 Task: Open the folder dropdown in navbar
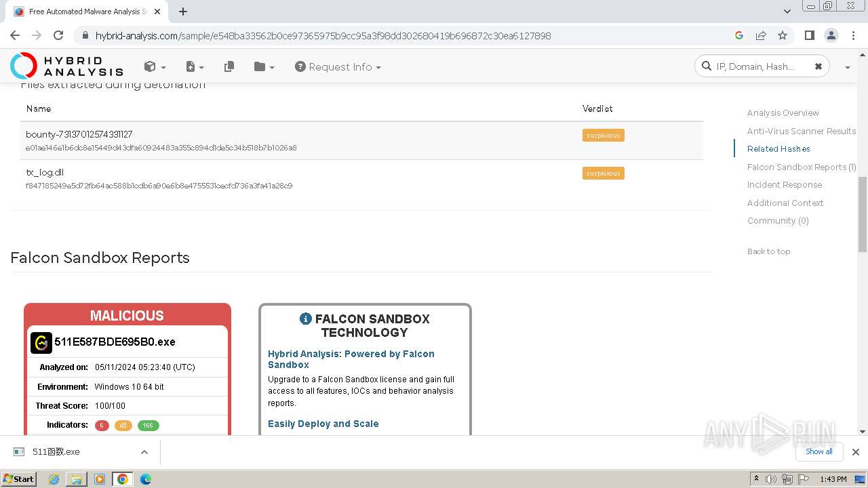pyautogui.click(x=264, y=66)
